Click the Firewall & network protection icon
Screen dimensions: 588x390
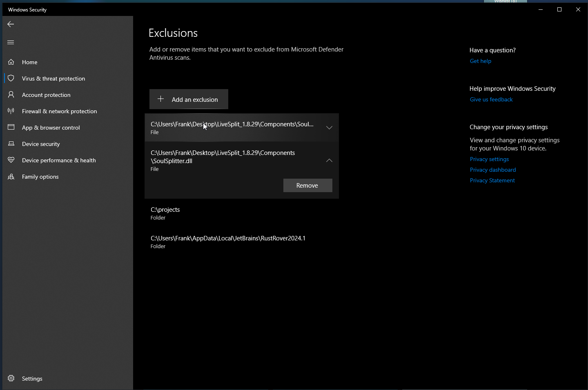point(11,111)
